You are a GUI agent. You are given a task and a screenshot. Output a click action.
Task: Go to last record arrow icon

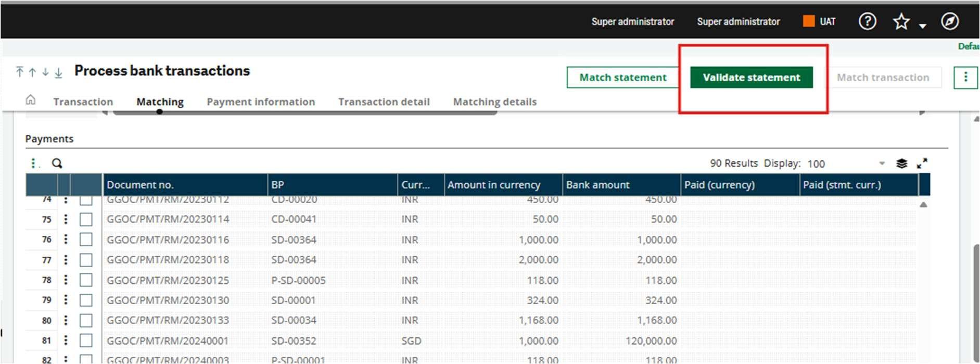(x=59, y=72)
